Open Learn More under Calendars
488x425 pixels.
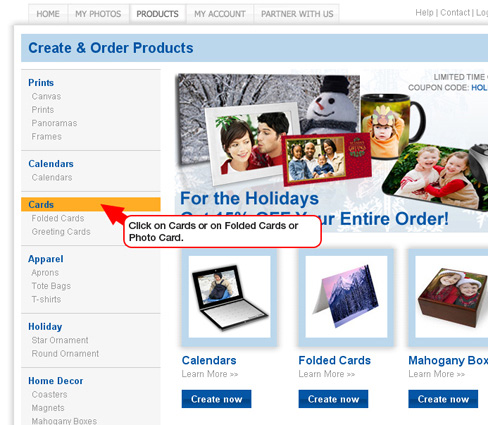point(210,374)
